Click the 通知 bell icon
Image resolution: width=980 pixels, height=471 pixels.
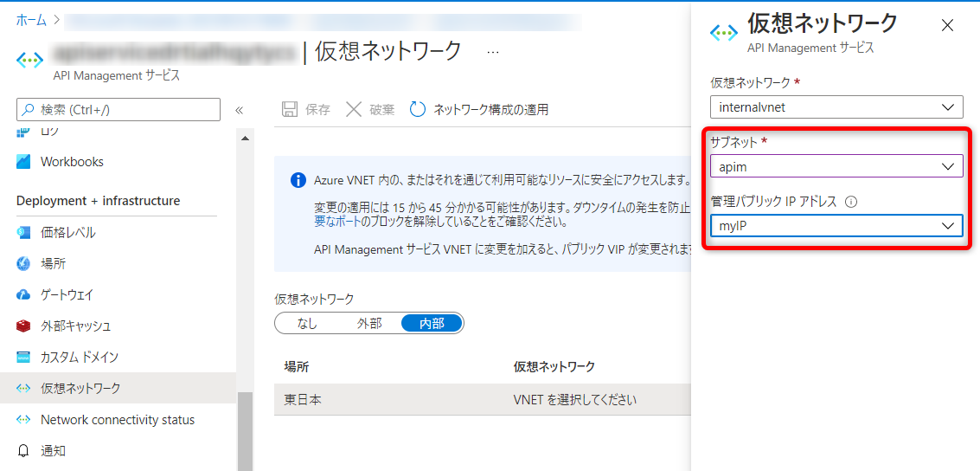23,450
